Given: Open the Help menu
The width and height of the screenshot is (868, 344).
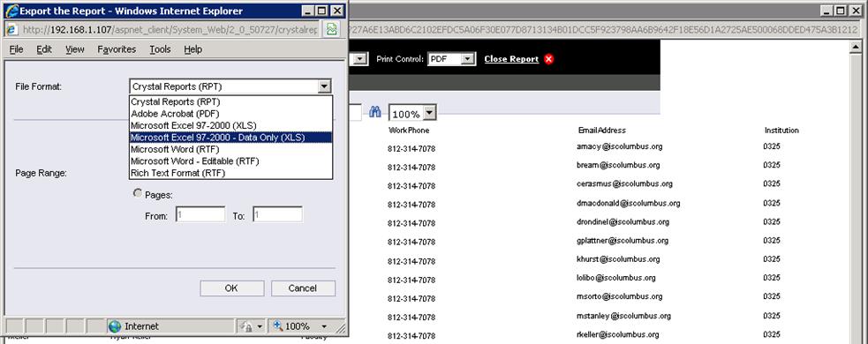Looking at the screenshot, I should click(x=193, y=49).
